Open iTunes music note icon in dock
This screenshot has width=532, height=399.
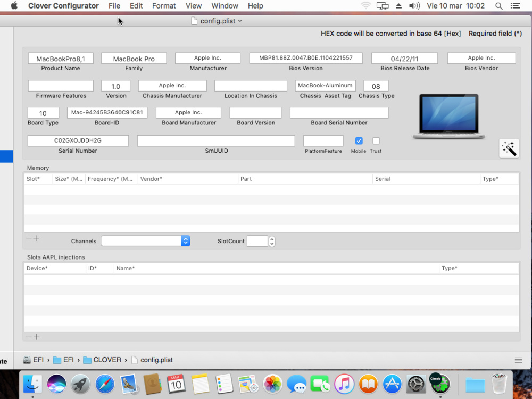(x=344, y=384)
